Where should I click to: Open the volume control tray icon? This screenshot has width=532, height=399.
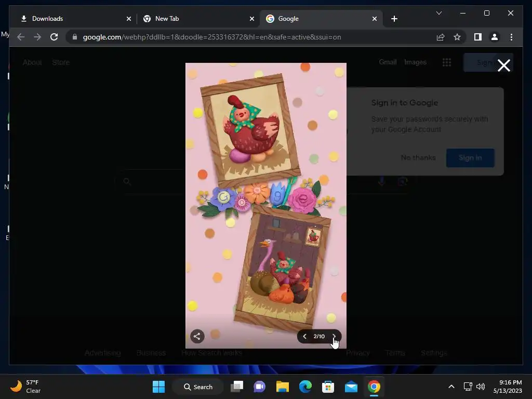coord(481,387)
